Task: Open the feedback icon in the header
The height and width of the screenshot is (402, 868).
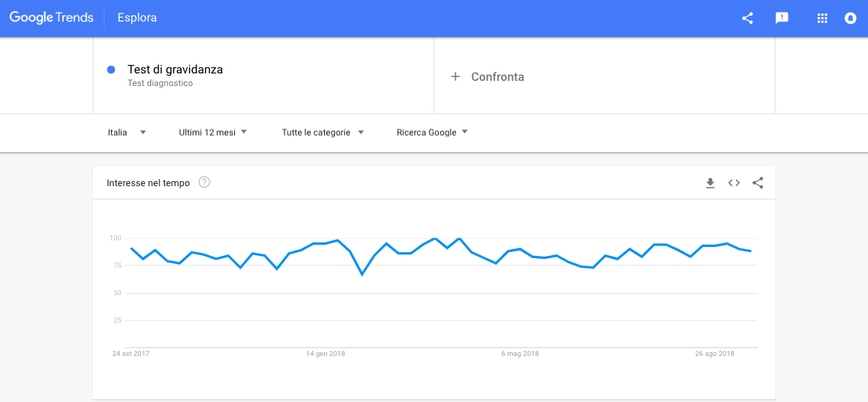Action: tap(782, 19)
